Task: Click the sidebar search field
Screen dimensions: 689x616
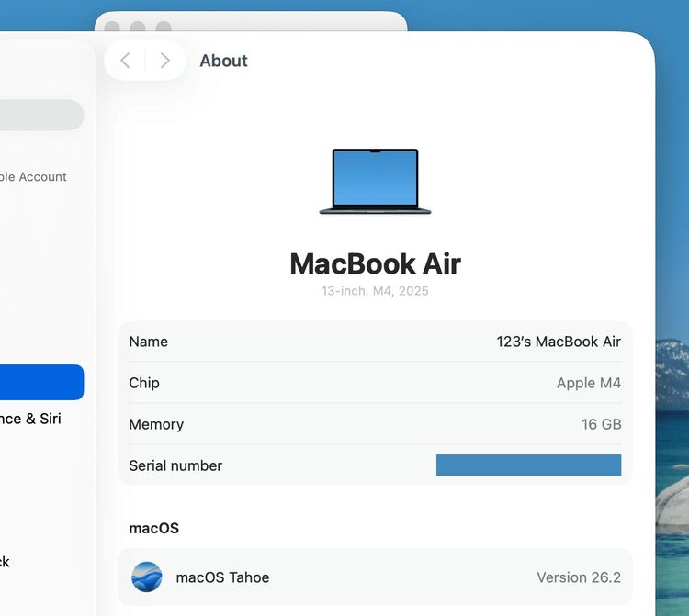Action: (x=41, y=115)
